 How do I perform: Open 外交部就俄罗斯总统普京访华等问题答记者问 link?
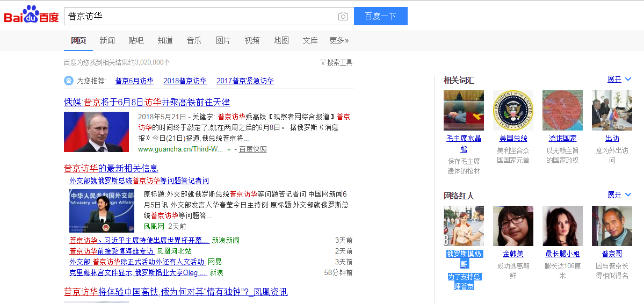click(139, 181)
